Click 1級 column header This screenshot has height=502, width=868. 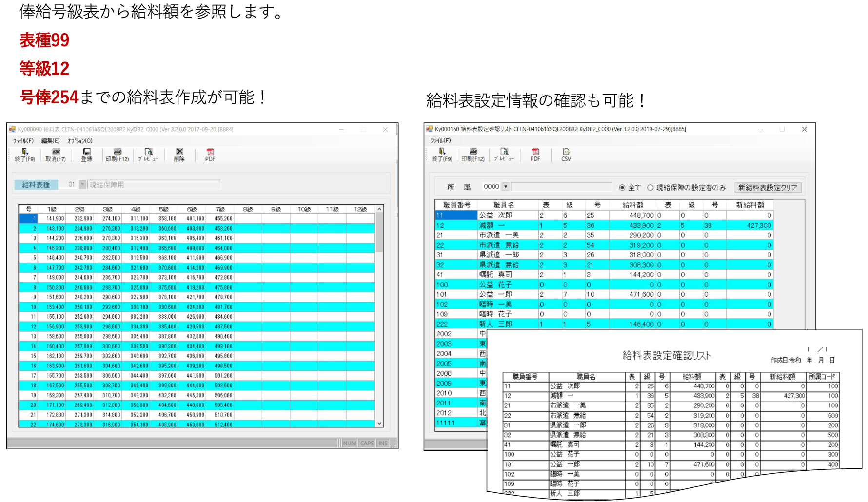(52, 209)
